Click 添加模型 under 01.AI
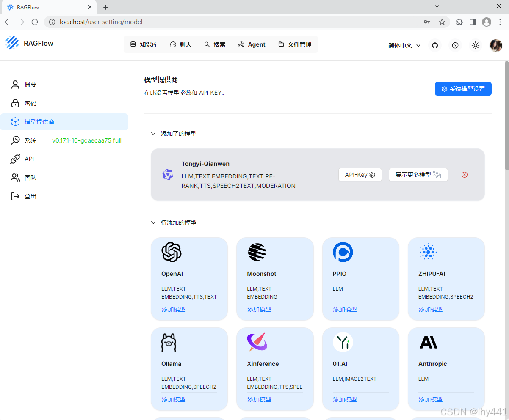The height and width of the screenshot is (420, 509). point(345,399)
